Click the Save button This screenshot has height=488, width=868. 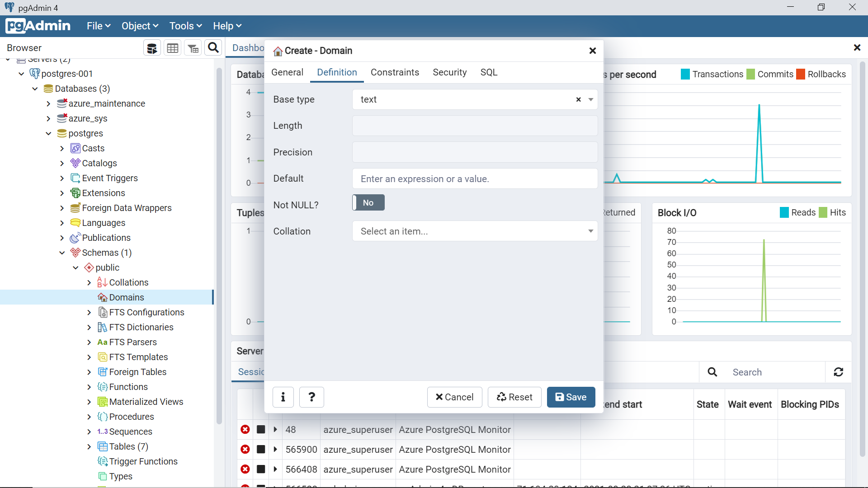(571, 397)
